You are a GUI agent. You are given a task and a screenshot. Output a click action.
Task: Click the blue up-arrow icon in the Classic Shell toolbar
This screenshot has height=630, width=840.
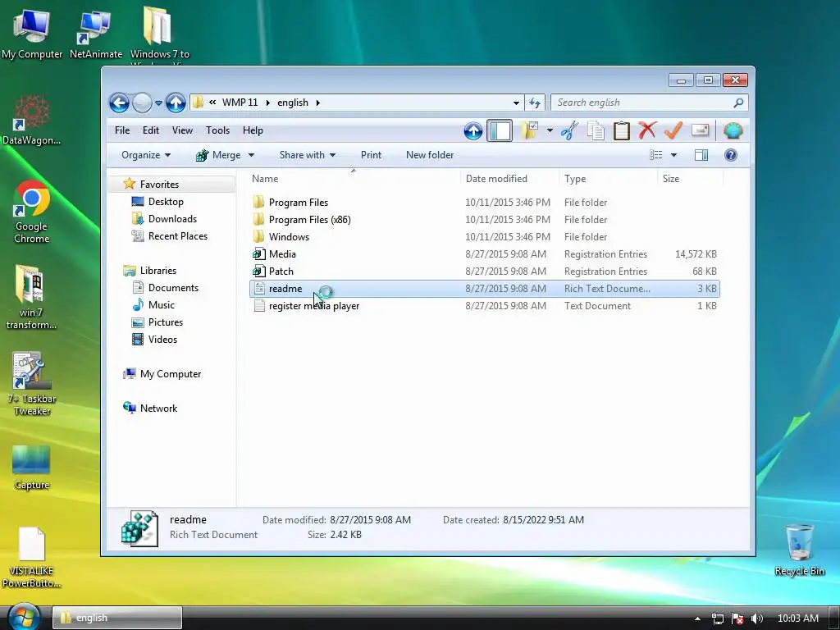pyautogui.click(x=473, y=130)
